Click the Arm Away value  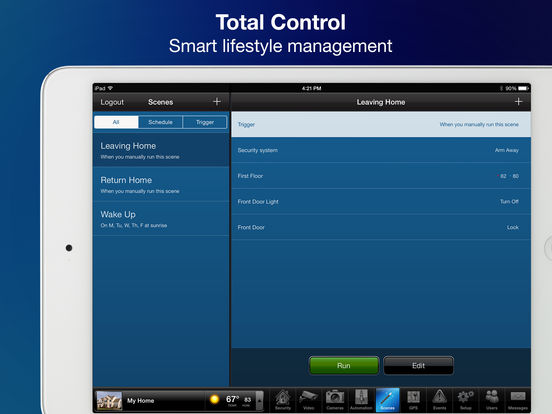click(507, 150)
